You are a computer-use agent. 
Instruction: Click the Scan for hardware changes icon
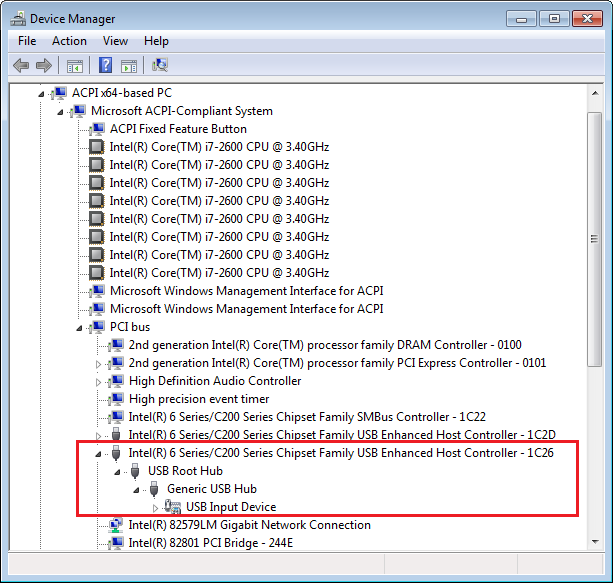tap(159, 65)
